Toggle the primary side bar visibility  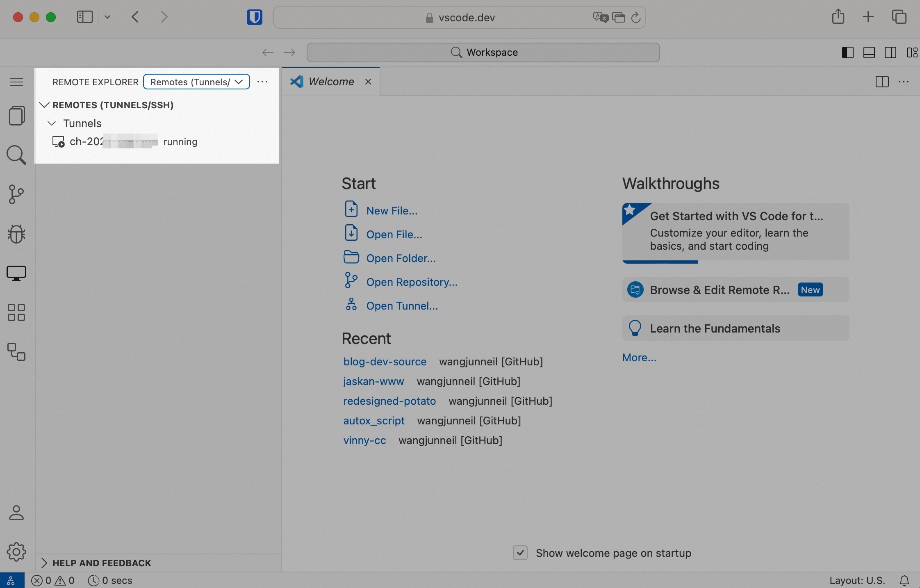point(847,52)
